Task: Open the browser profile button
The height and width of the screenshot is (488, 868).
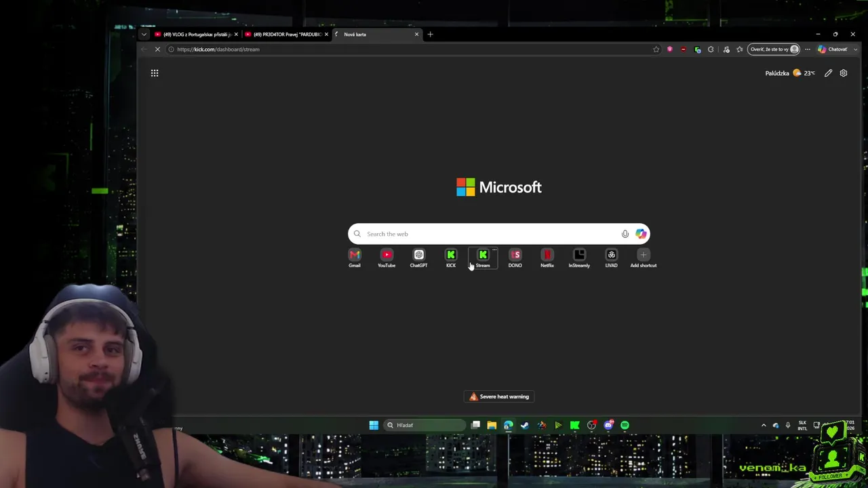Action: coord(774,49)
